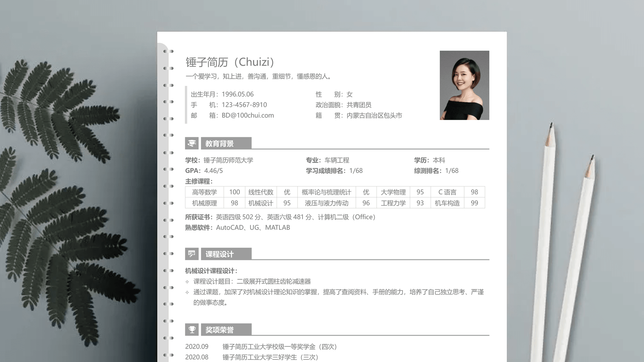Click the 机车构造 table cell
Viewport: 644px width, 362px height.
pos(447,203)
